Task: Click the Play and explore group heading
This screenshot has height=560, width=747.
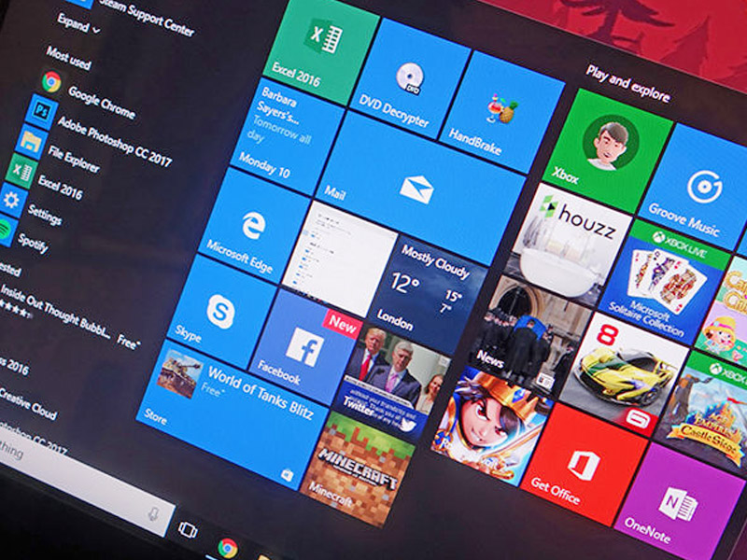Action: (627, 84)
